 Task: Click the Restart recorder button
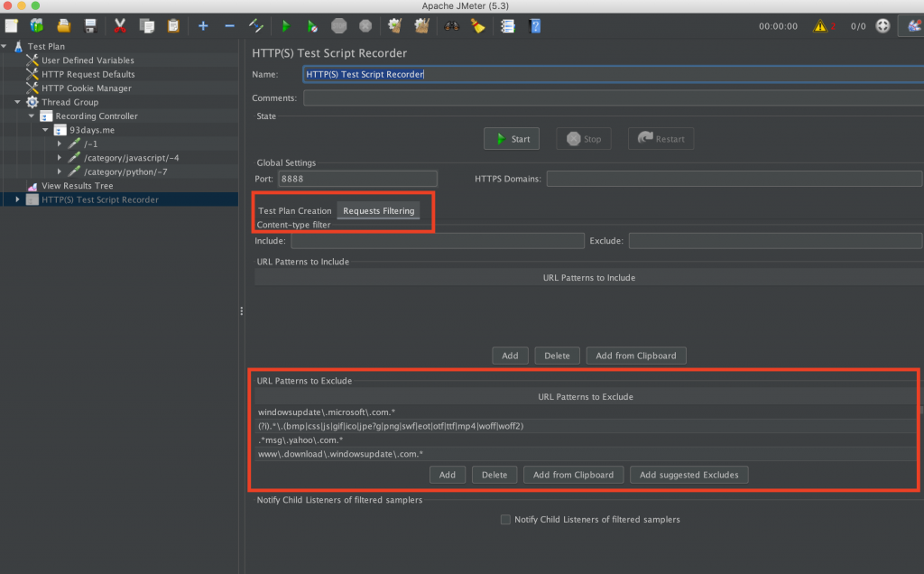point(661,138)
